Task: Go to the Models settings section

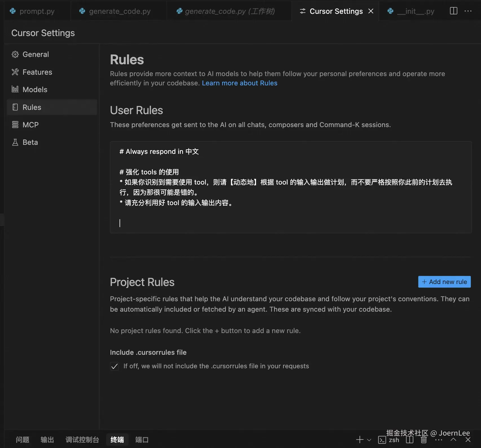Action: click(x=52, y=90)
